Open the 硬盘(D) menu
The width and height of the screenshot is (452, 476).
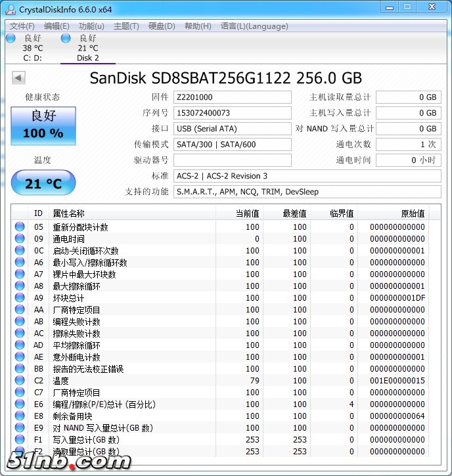tap(162, 26)
